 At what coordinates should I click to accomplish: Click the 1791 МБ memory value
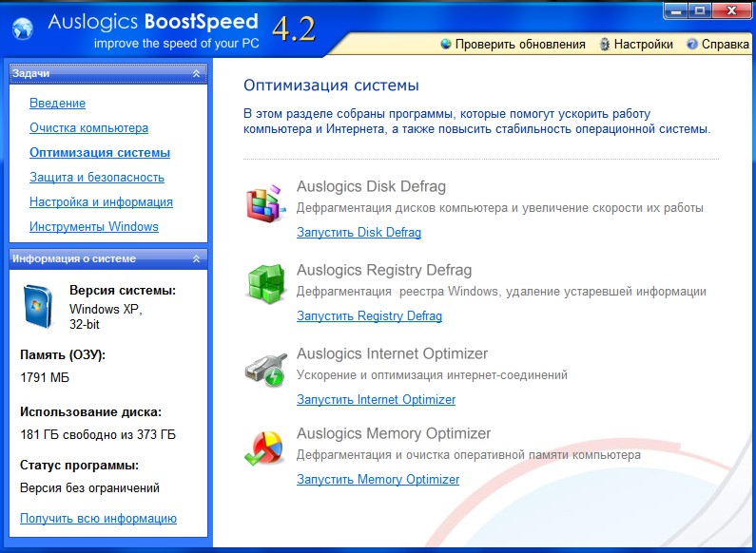pos(45,377)
